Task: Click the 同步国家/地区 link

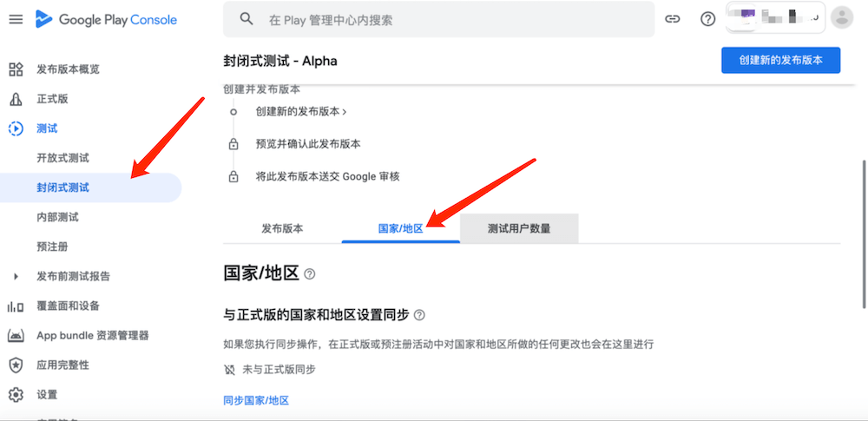Action: pos(255,400)
